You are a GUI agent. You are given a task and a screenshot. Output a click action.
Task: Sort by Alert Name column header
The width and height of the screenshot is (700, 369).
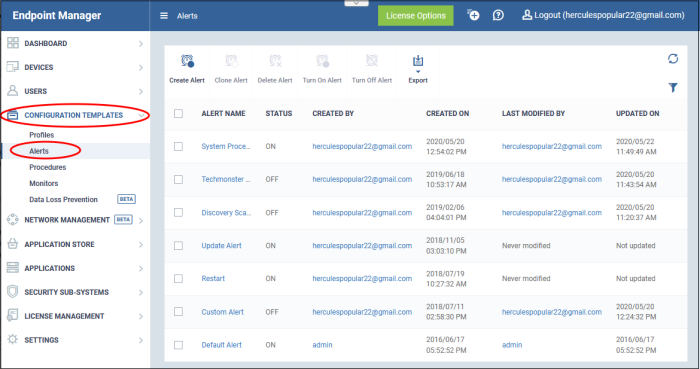(223, 113)
